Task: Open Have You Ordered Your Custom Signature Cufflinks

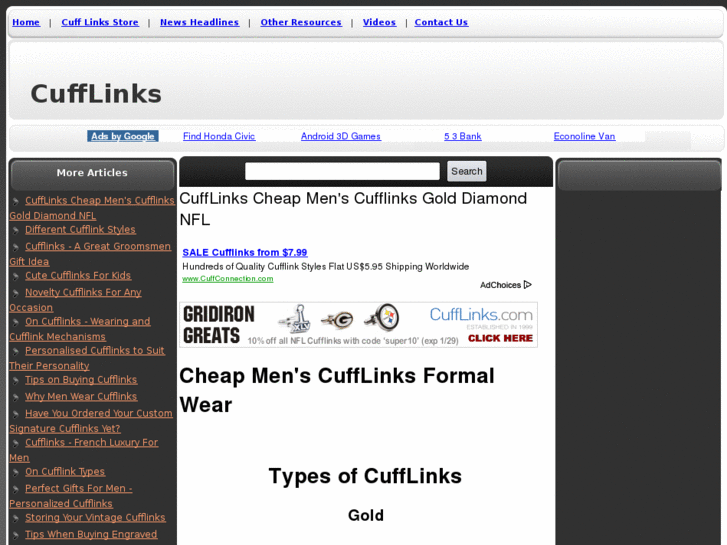Action: (x=91, y=421)
